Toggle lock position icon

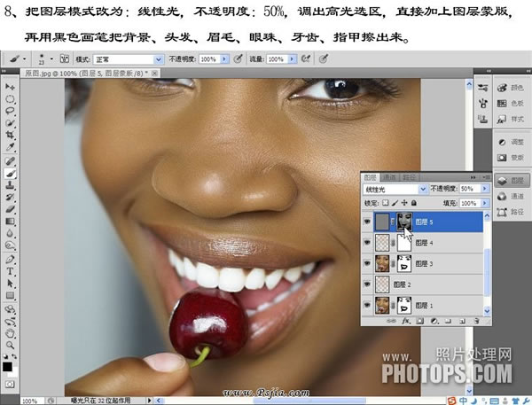pos(404,203)
